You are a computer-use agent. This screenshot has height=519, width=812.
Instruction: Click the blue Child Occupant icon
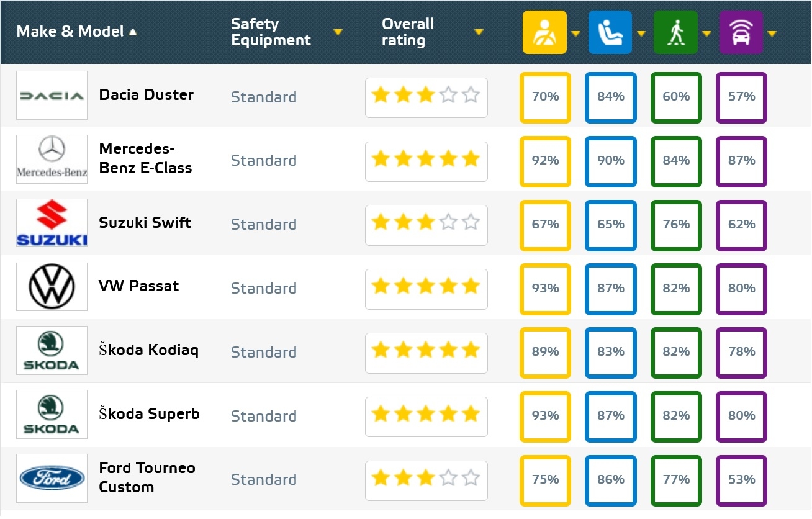pyautogui.click(x=610, y=32)
